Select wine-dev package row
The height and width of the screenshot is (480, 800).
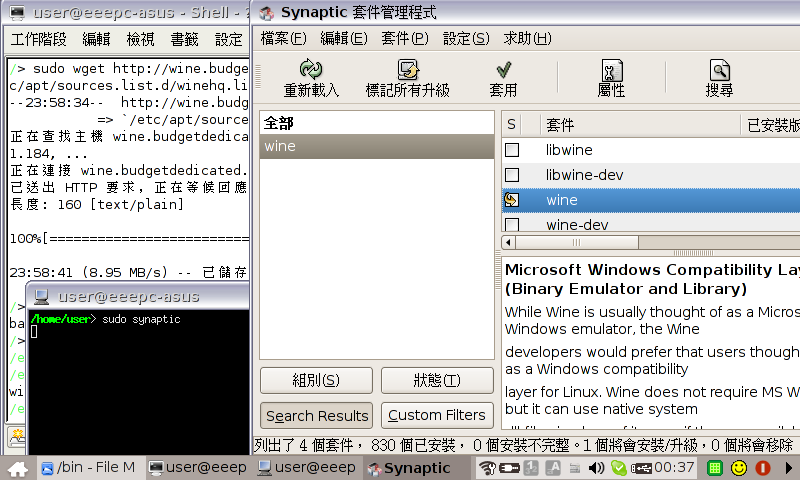(651, 224)
